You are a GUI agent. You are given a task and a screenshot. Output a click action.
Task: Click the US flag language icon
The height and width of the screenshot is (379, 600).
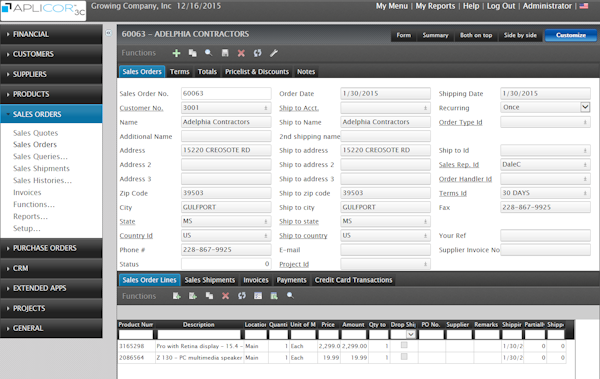click(584, 6)
